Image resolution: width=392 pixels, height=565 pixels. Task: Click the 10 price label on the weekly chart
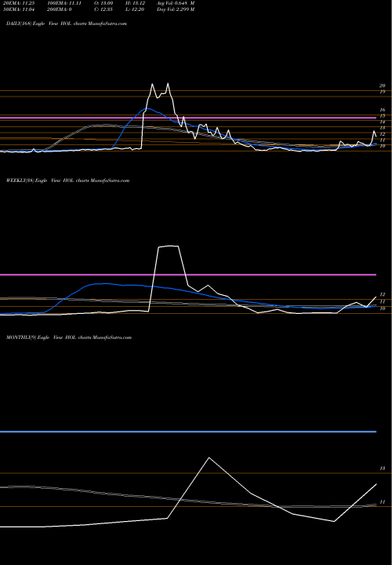383,308
